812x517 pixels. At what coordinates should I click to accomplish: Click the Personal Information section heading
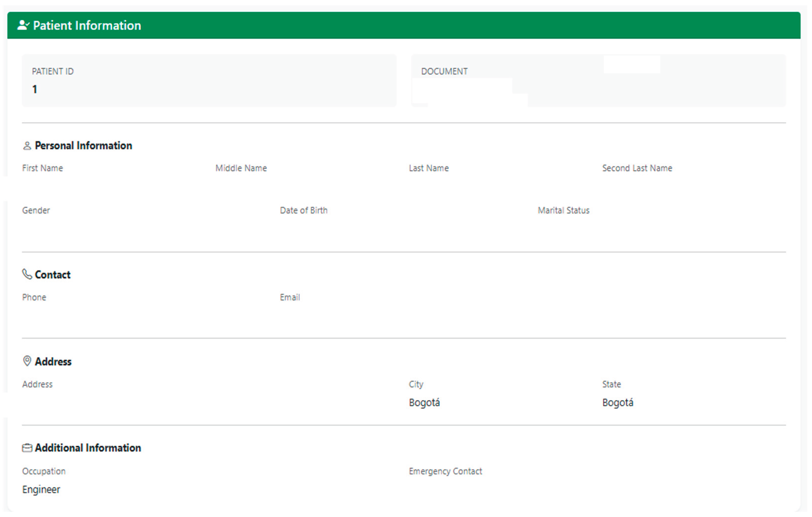(x=83, y=146)
